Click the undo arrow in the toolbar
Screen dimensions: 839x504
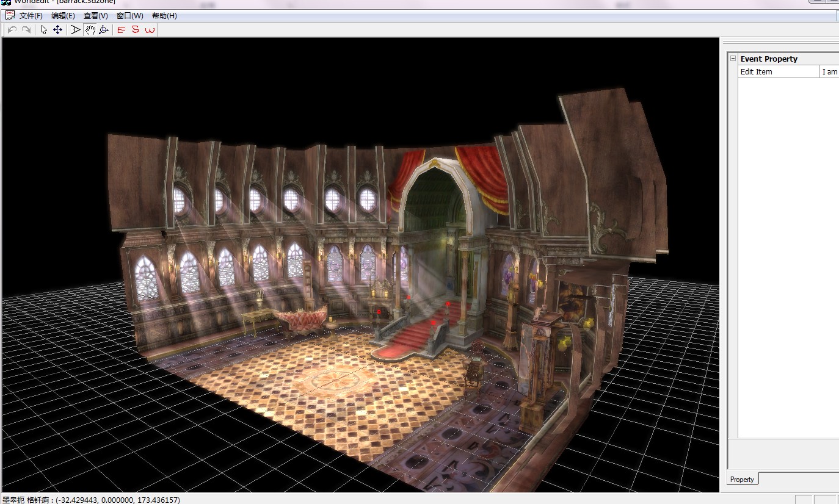pyautogui.click(x=12, y=30)
